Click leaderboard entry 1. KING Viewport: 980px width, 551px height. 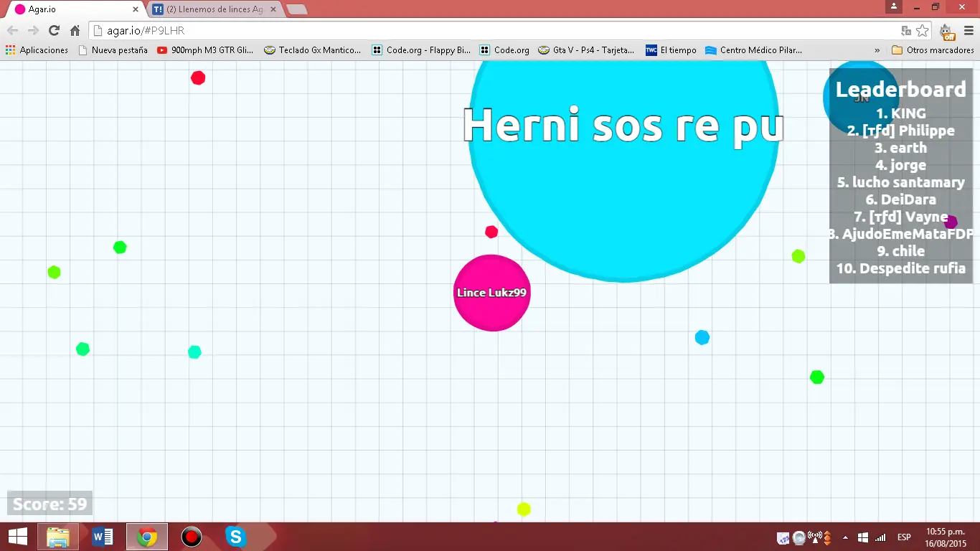[x=901, y=113]
